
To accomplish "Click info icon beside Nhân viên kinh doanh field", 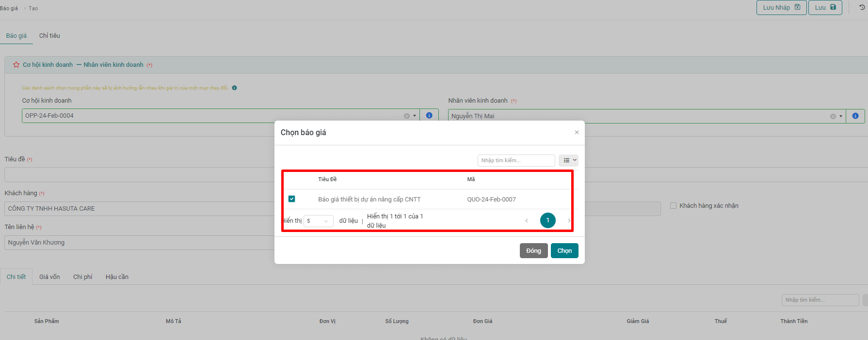I will click(855, 116).
